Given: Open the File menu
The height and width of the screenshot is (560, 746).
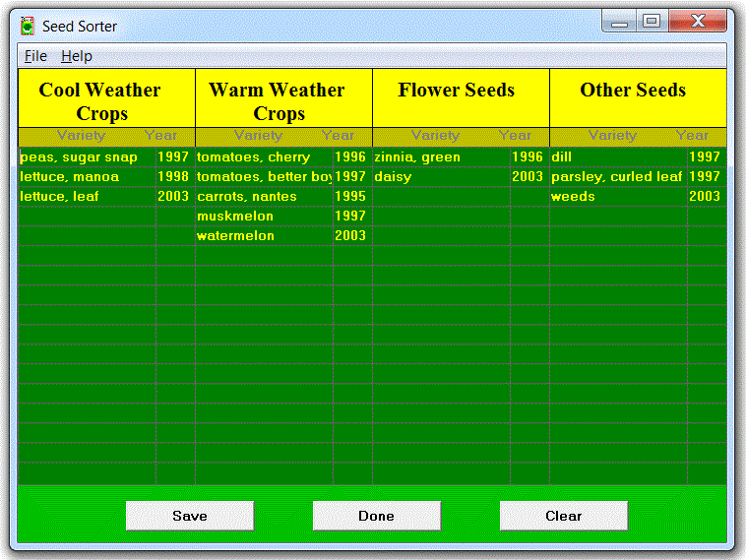Looking at the screenshot, I should pyautogui.click(x=35, y=56).
